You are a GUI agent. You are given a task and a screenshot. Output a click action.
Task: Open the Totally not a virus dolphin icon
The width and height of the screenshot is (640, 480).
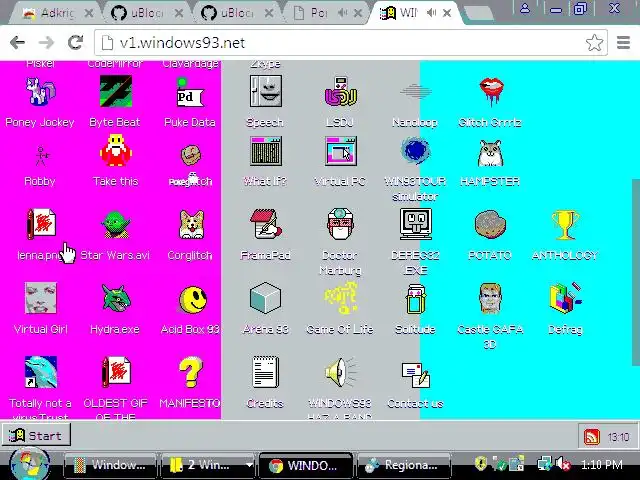click(40, 372)
